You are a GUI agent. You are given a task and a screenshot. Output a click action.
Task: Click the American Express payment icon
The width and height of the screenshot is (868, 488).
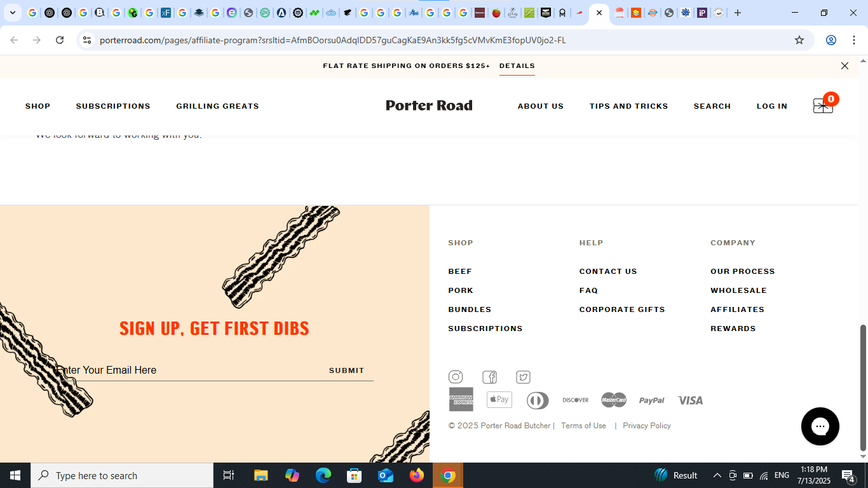click(x=461, y=400)
